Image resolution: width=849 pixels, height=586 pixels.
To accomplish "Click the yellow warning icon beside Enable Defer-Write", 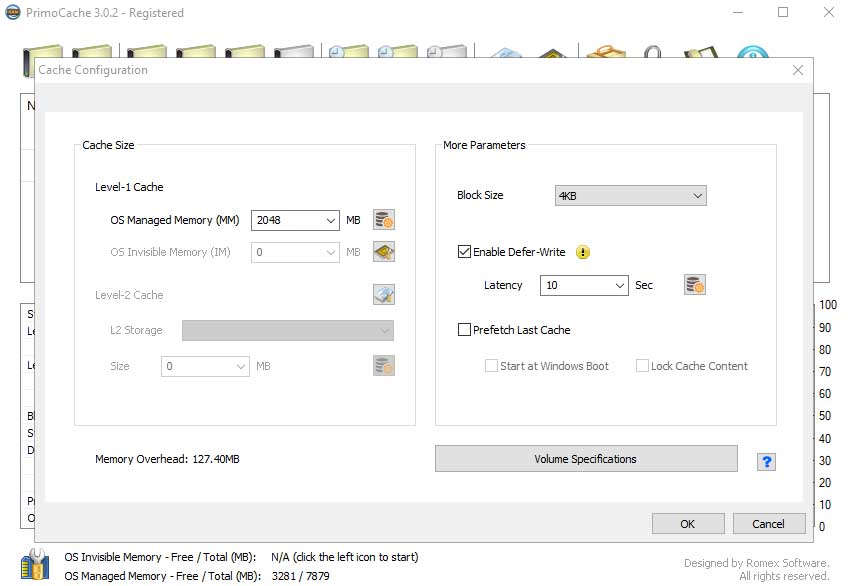I will click(x=583, y=252).
